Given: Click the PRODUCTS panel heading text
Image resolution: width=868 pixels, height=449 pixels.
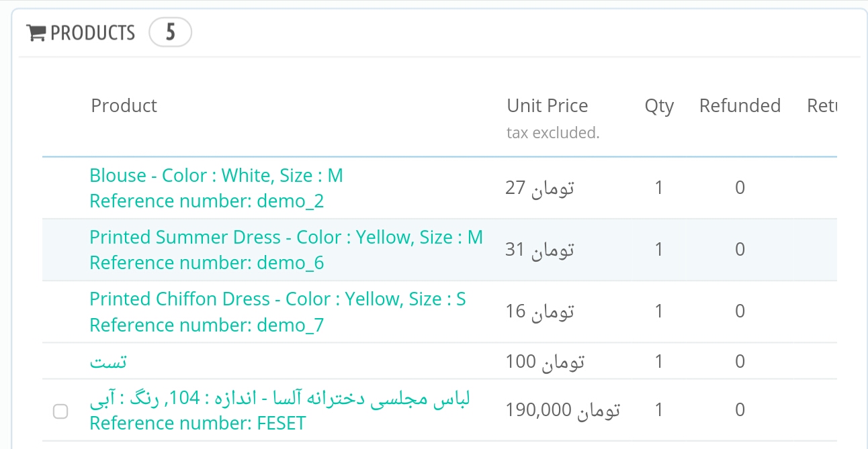Looking at the screenshot, I should point(93,33).
